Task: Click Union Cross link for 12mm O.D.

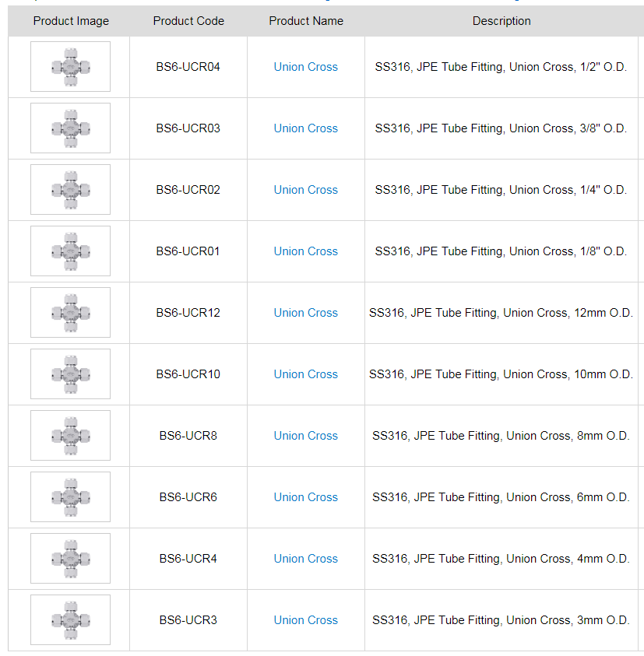Action: click(x=305, y=313)
